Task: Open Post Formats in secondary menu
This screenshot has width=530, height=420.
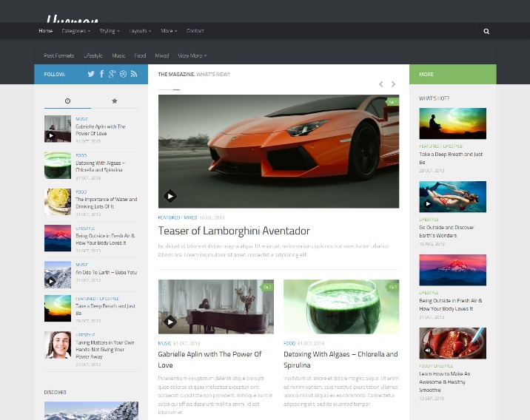Action: pyautogui.click(x=58, y=55)
